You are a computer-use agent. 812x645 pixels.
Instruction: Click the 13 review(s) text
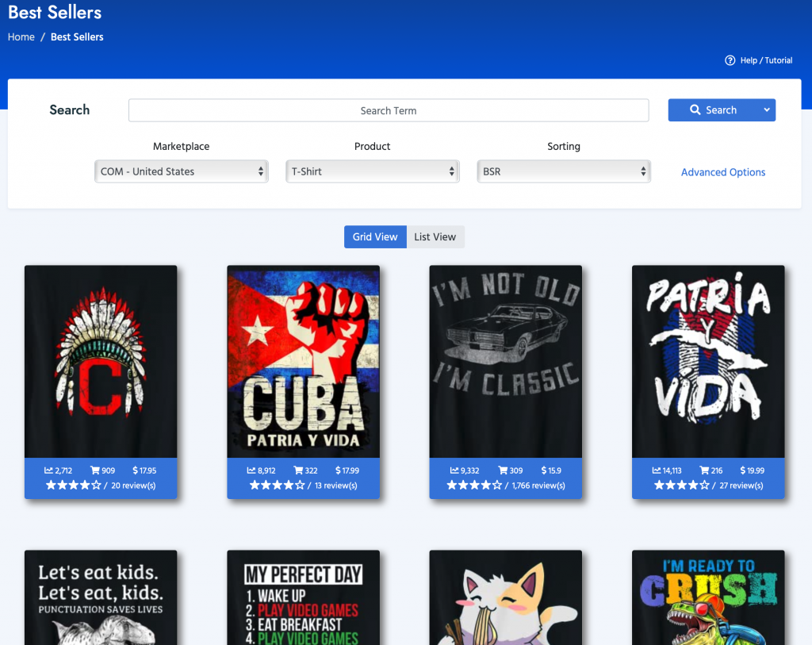[x=335, y=486]
